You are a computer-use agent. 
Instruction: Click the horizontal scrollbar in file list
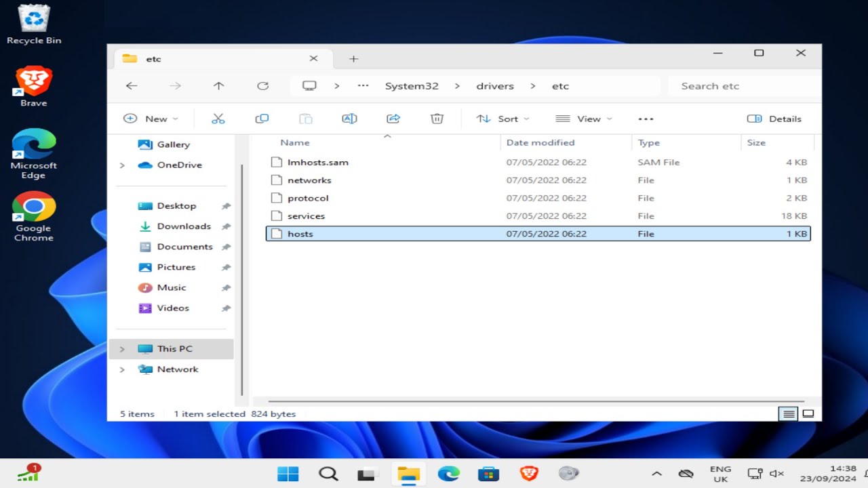click(536, 401)
